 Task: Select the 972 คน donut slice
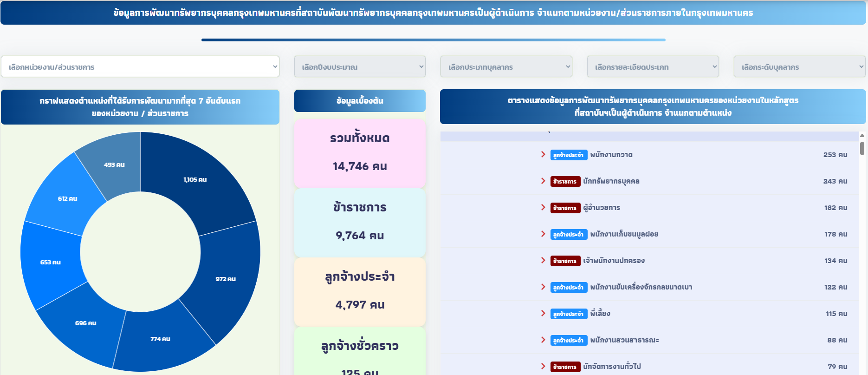pyautogui.click(x=226, y=279)
